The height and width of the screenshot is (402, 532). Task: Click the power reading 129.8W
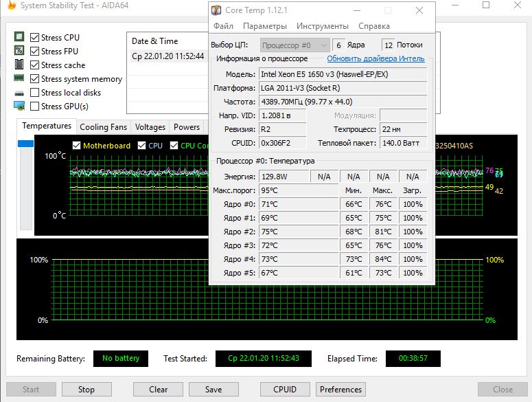click(285, 177)
